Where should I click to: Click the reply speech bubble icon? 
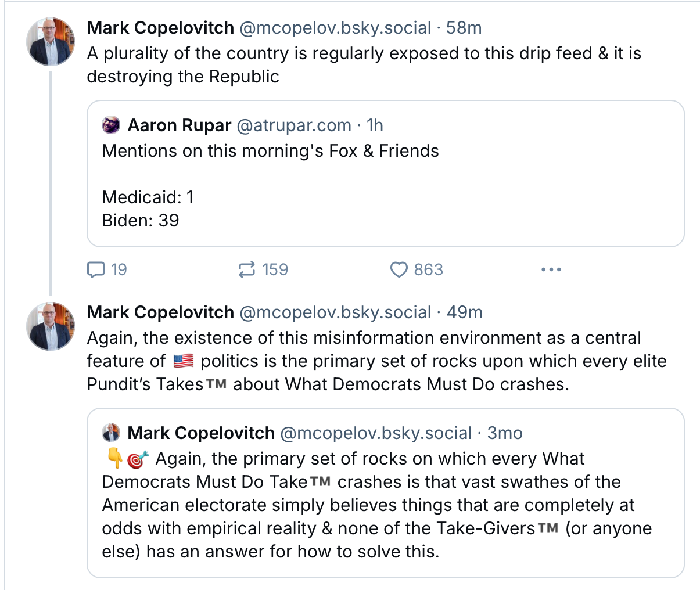pyautogui.click(x=96, y=269)
